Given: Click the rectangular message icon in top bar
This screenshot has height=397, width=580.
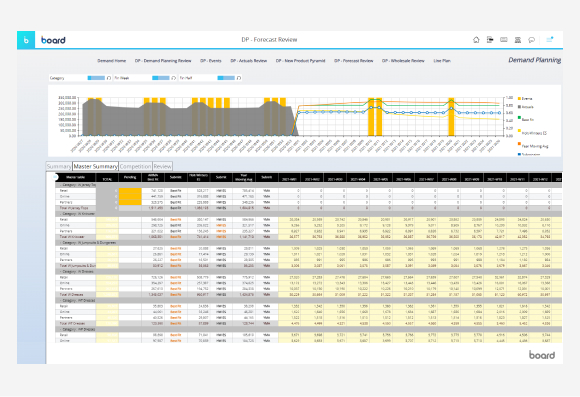Looking at the screenshot, I should click(504, 40).
